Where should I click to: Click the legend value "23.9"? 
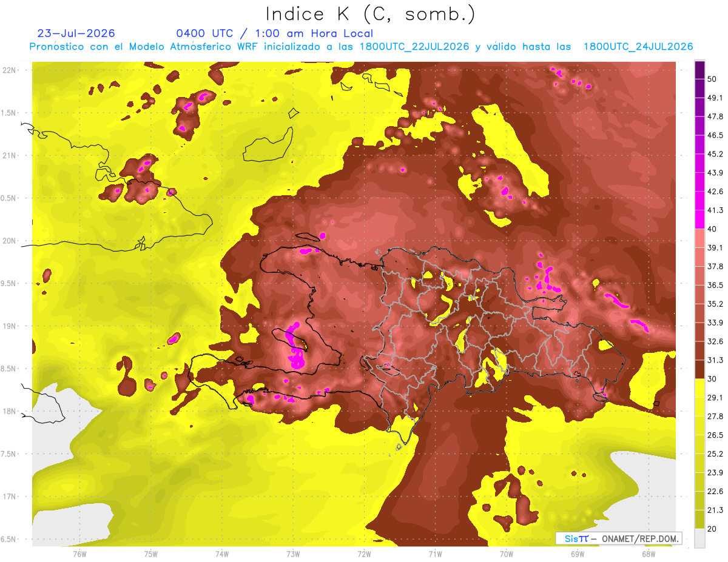[715, 473]
